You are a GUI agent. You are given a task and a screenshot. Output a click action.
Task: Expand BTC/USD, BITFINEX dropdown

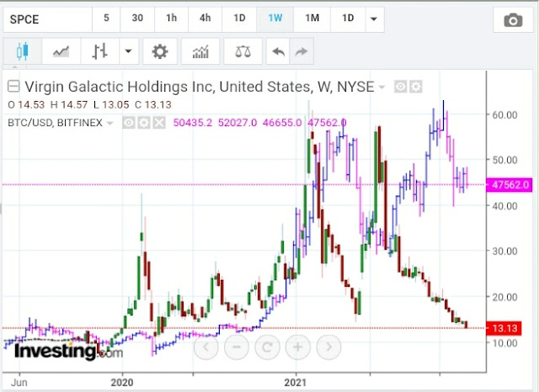[109, 123]
